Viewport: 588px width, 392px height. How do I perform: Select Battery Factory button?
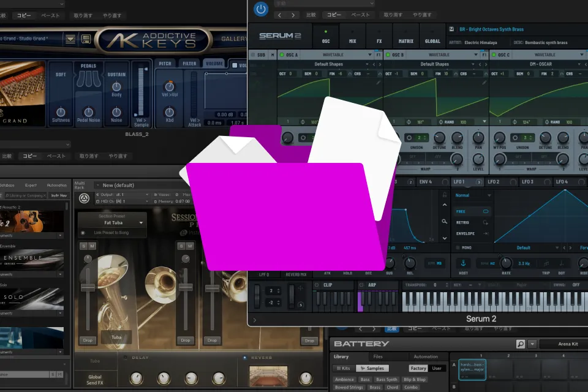pos(418,368)
